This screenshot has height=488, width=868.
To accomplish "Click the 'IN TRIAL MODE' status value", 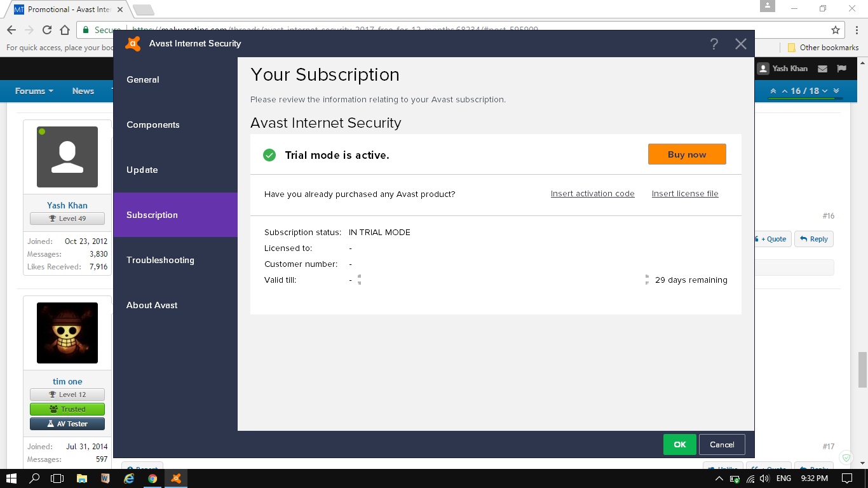I will click(379, 233).
